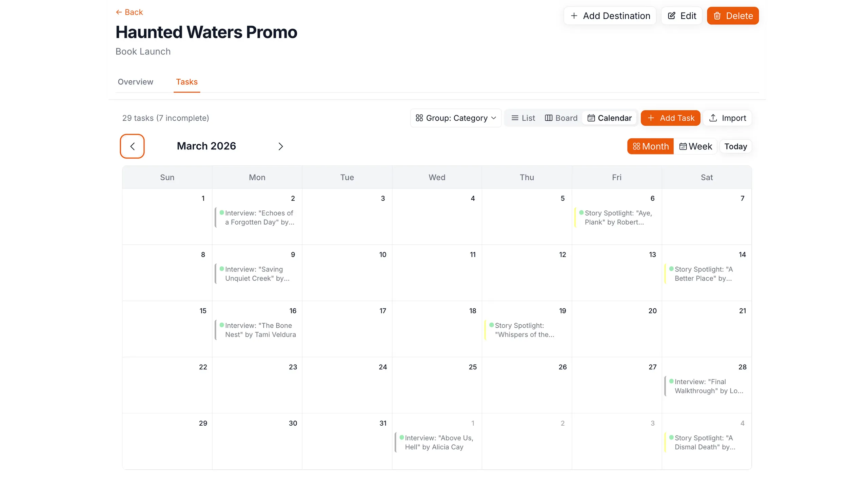868x488 pixels.
Task: Click the green status dot on Final Walkthrough interview
Action: click(672, 381)
